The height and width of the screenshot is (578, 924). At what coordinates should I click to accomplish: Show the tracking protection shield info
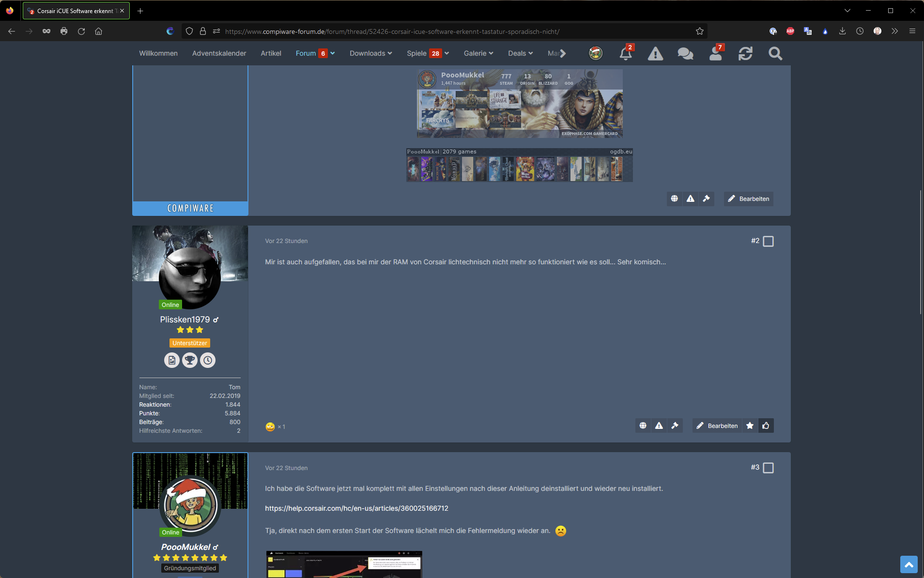click(x=189, y=31)
